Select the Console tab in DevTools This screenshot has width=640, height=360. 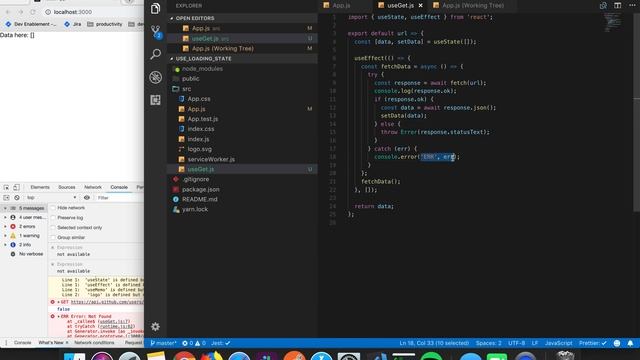coord(119,187)
